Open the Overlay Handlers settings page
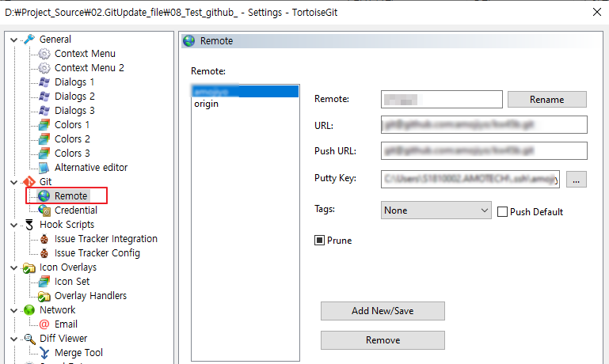This screenshot has width=609, height=364. point(90,296)
